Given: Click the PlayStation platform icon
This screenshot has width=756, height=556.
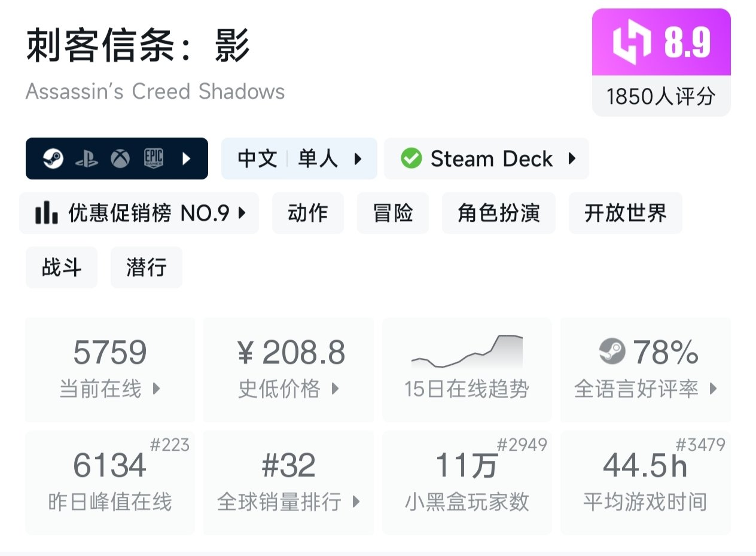Looking at the screenshot, I should point(87,158).
